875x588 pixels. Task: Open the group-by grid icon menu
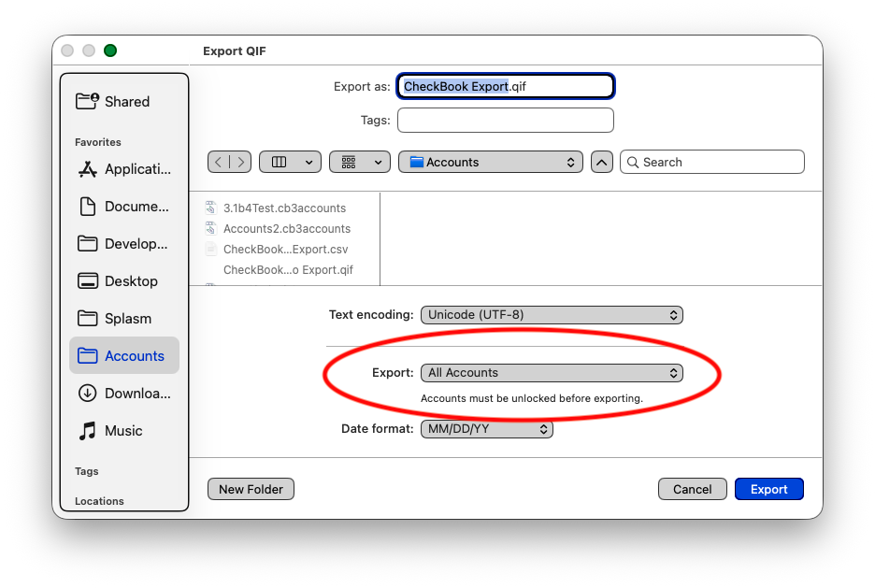pos(349,163)
